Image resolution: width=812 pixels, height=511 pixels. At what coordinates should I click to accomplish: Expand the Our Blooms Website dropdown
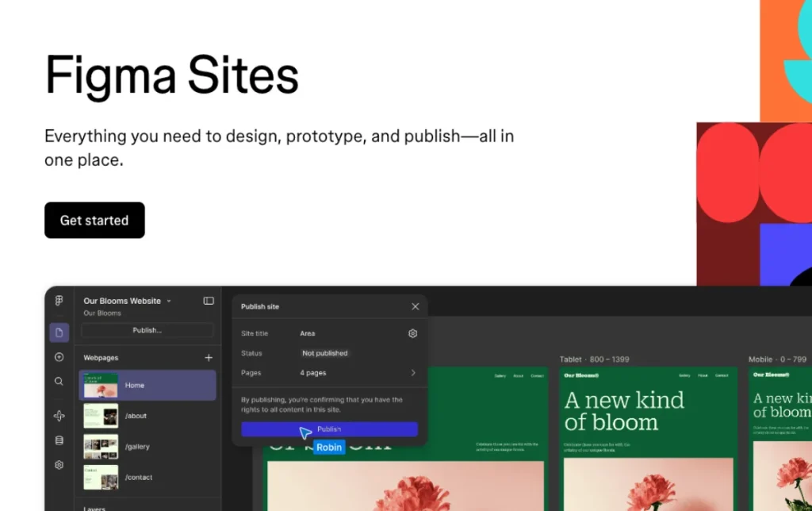pyautogui.click(x=167, y=301)
